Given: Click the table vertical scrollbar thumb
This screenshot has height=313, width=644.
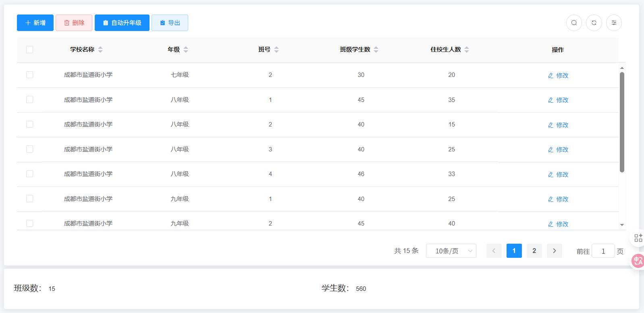Looking at the screenshot, I should pyautogui.click(x=622, y=121).
